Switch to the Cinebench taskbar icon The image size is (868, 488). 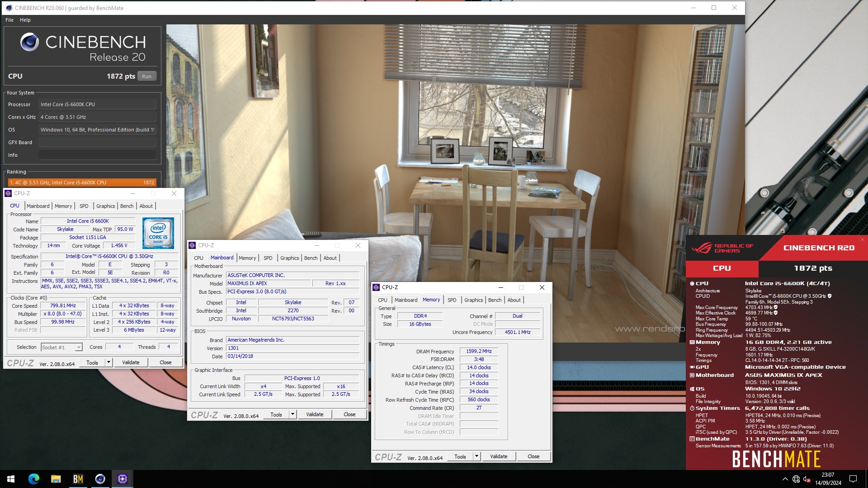(100, 479)
